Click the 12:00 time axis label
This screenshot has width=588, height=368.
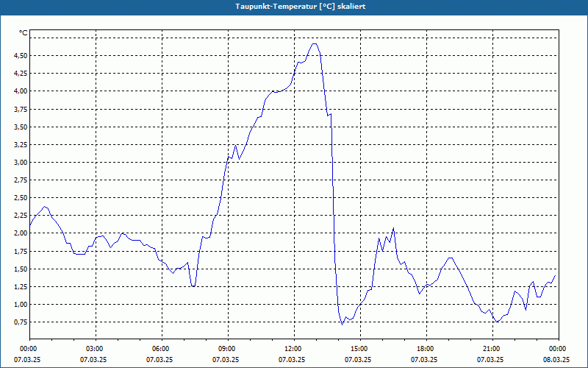coord(294,349)
